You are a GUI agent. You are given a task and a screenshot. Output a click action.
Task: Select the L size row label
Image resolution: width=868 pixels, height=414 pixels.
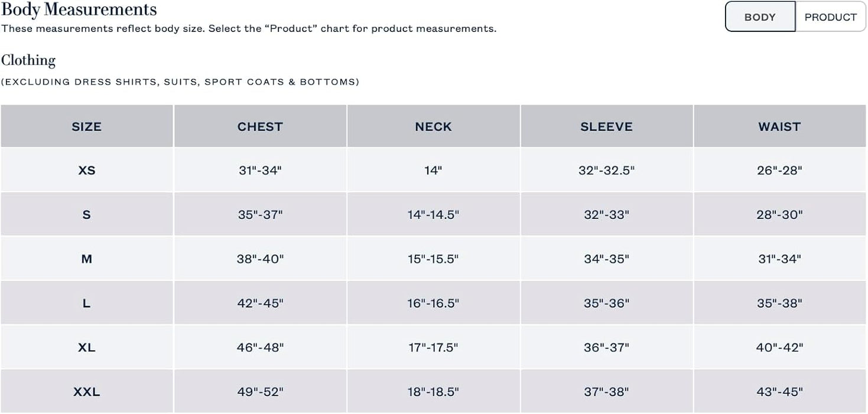tap(86, 303)
